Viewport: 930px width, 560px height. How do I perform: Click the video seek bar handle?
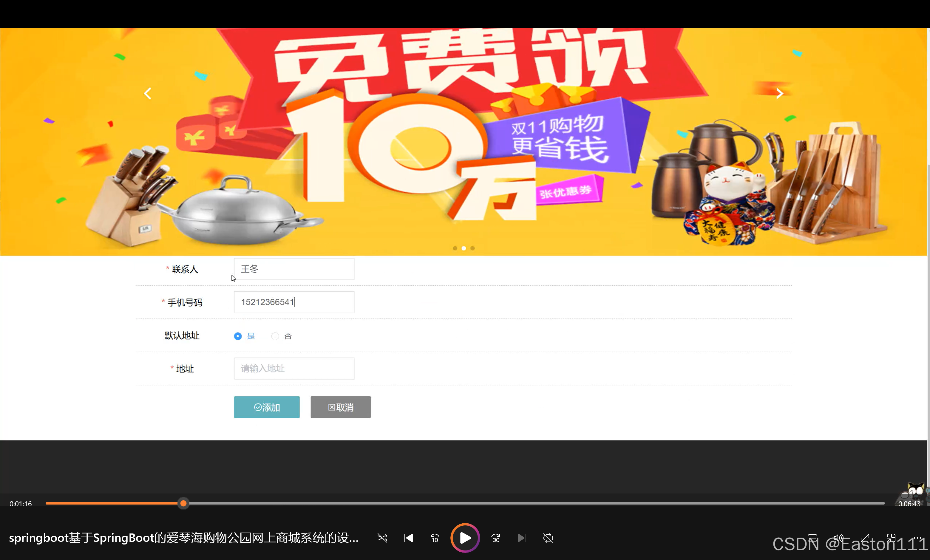(x=183, y=503)
